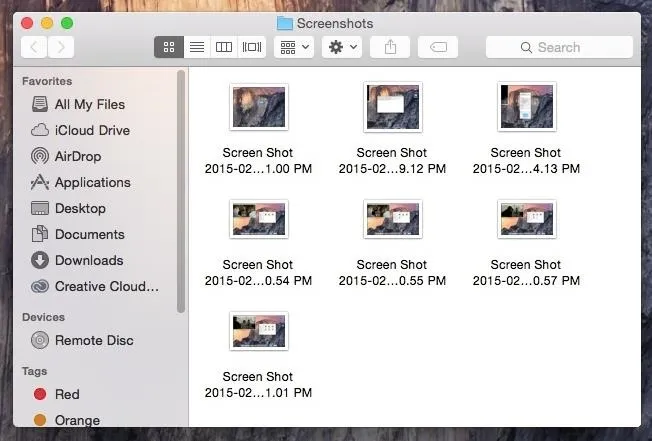Select thumbnail of screenshot ending 4.13 PM
Viewport: 652px width, 441px height.
526,107
